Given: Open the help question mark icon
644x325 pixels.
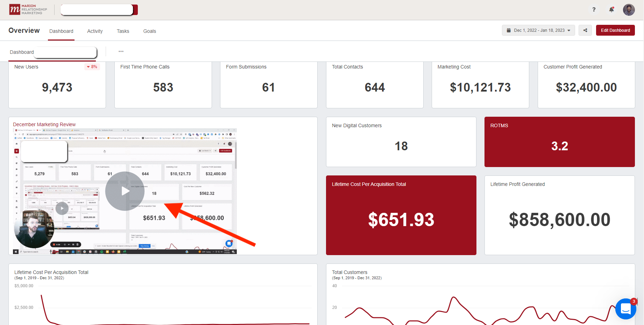Looking at the screenshot, I should pyautogui.click(x=594, y=10).
